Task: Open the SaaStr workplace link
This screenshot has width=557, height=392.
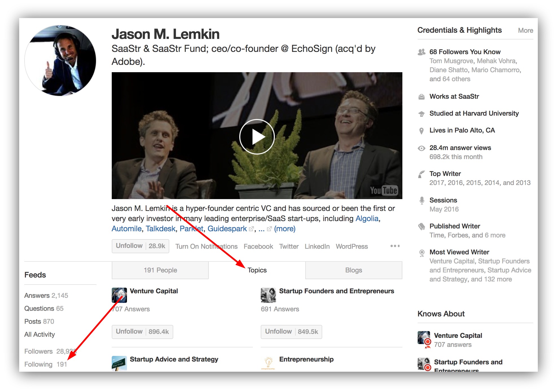Action: point(469,96)
